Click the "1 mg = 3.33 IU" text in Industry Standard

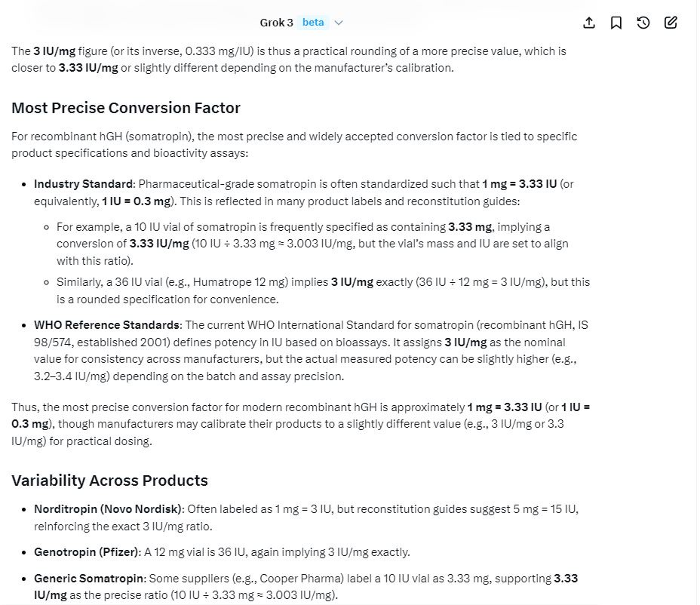coord(519,184)
